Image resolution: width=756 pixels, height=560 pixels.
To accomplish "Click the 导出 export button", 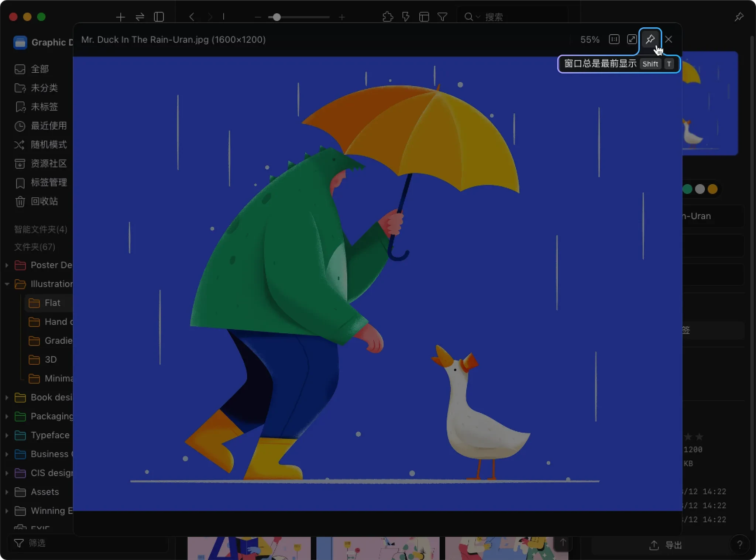I will (x=665, y=545).
